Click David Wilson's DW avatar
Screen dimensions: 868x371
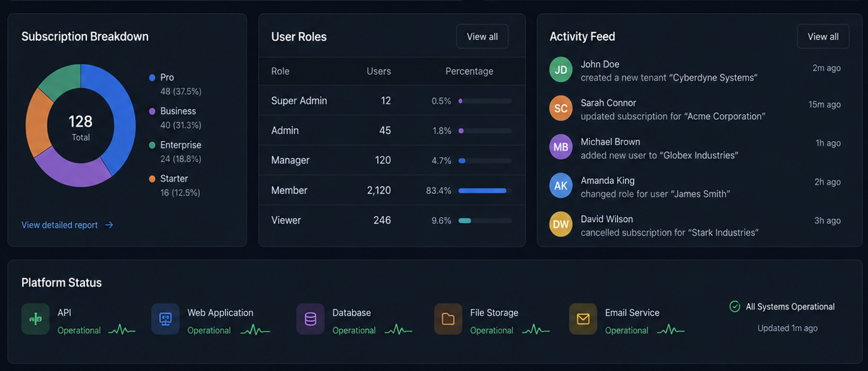561,224
